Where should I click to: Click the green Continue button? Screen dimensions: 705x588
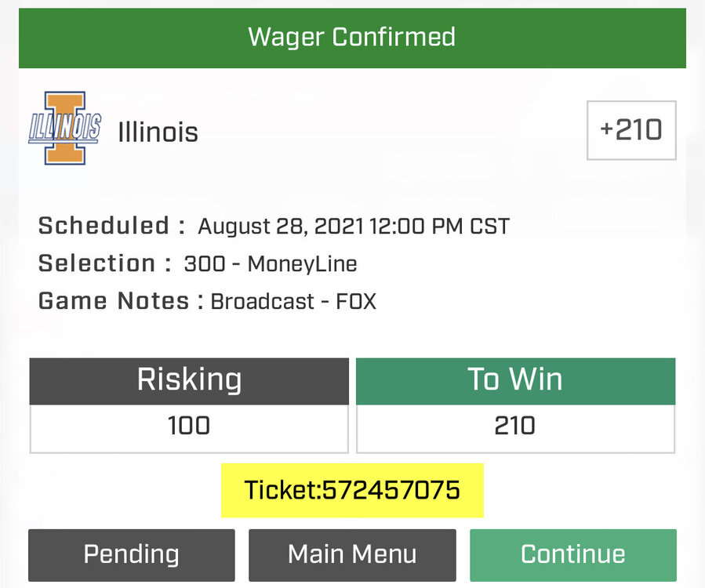pos(572,555)
